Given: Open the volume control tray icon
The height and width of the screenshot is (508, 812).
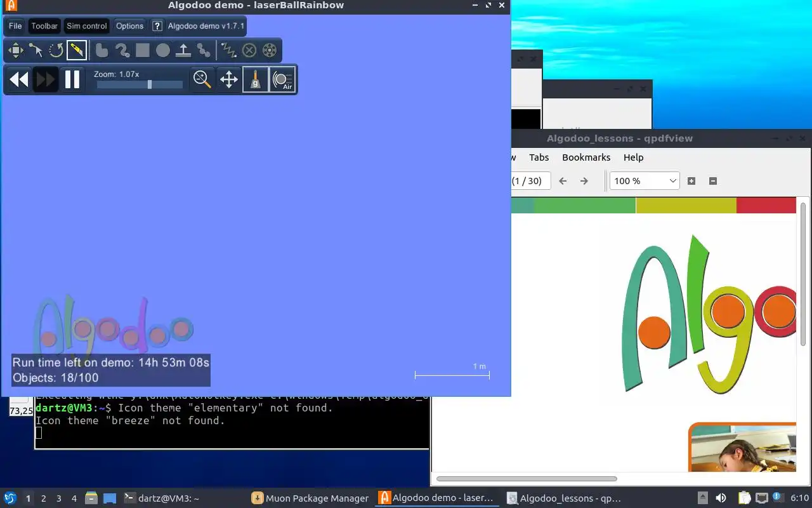Looking at the screenshot, I should (721, 498).
